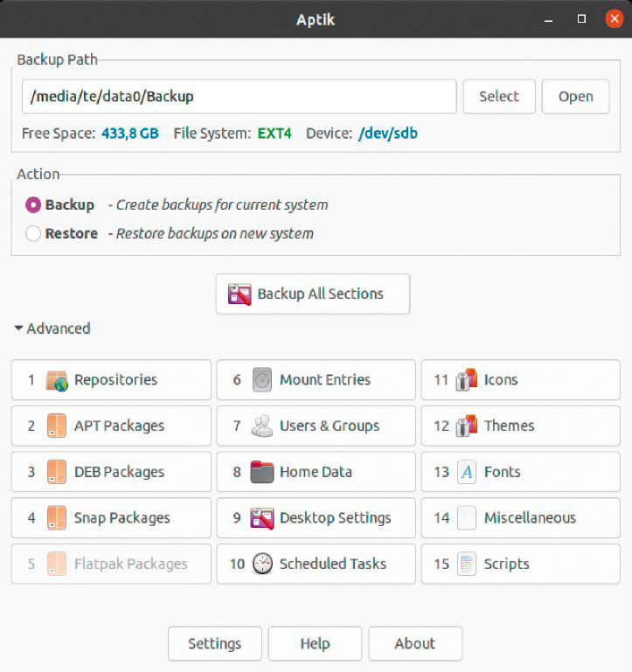Click the Repositories label text

(x=115, y=380)
